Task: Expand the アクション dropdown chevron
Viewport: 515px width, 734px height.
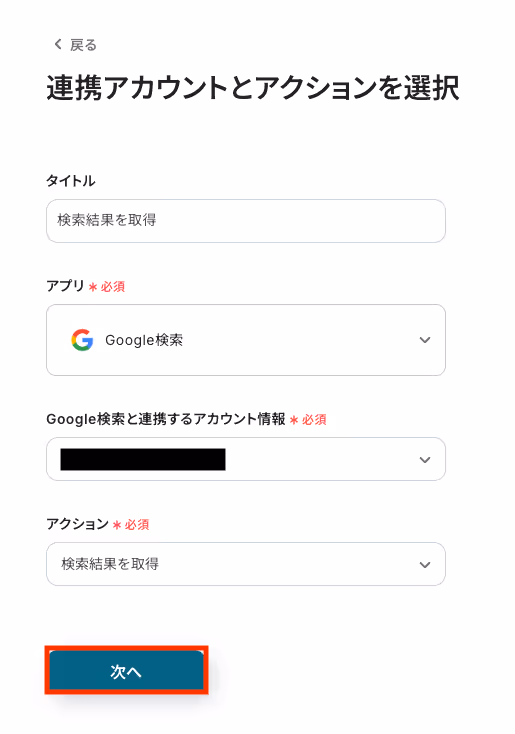Action: 425,565
